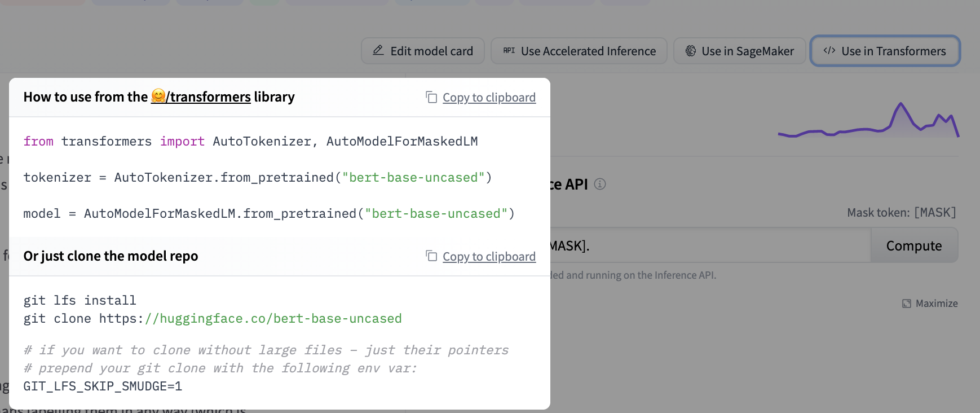Screen dimensions: 980x413
Task: Click the API icon on Accelerated Inference button
Action: (509, 51)
